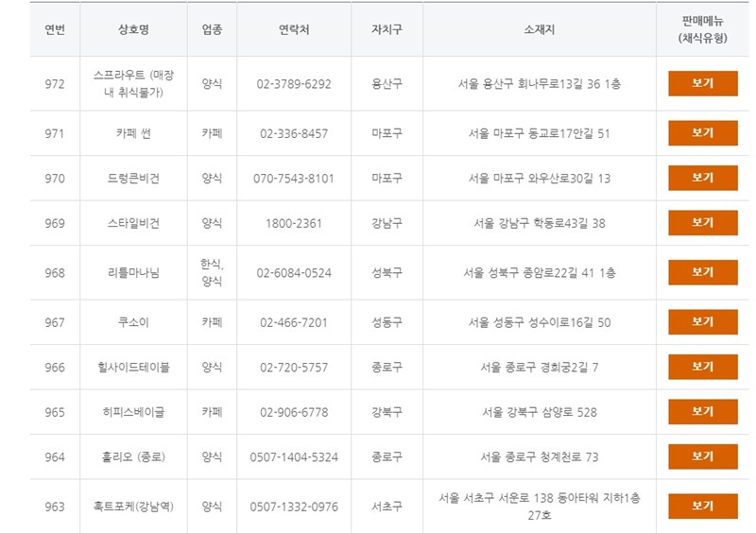756x533 pixels.
Task: Click 보기 button for 스프라우트 row
Action: (x=702, y=83)
